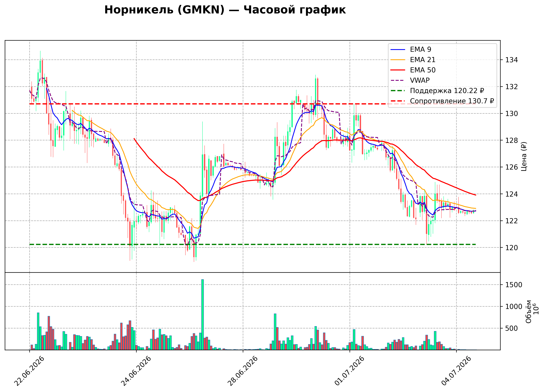Click the volume axis value 1000
Screen dimensions: 545x392
(x=514, y=307)
